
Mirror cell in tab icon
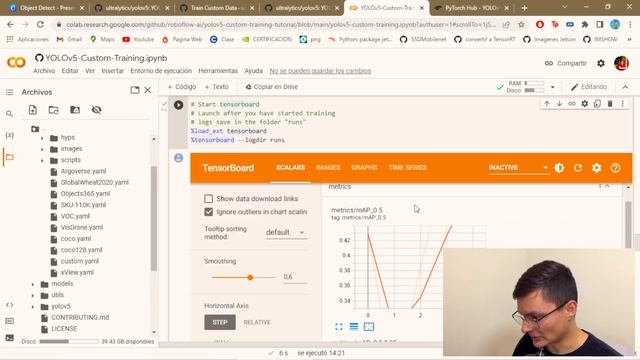click(x=598, y=104)
